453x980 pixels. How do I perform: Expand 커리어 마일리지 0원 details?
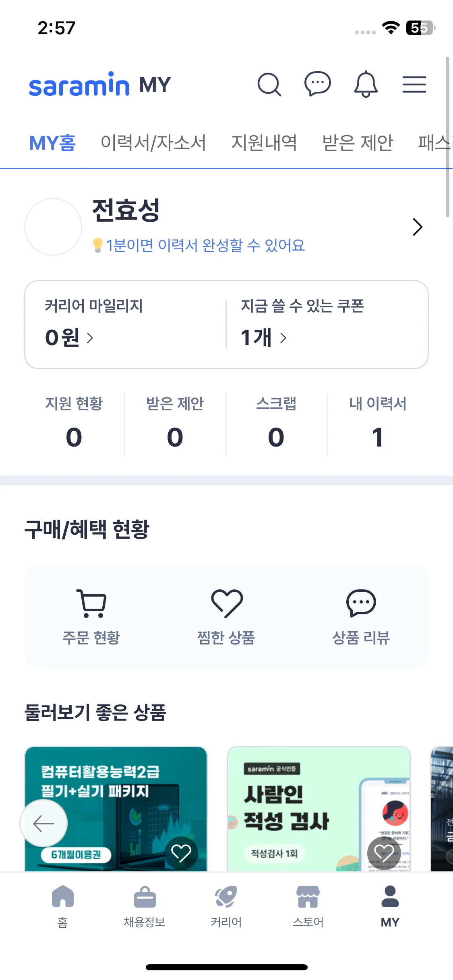pyautogui.click(x=69, y=338)
